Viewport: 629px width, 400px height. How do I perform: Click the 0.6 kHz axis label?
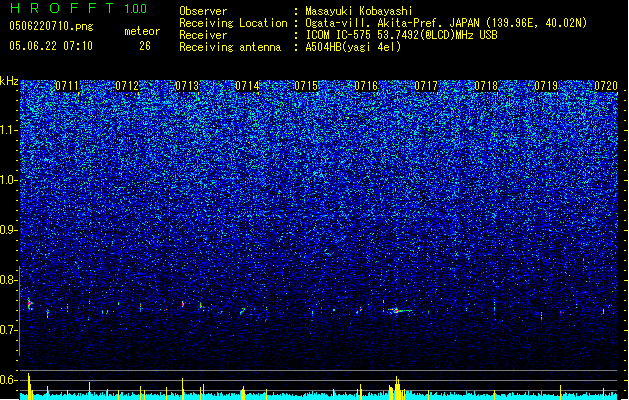[x=9, y=380]
